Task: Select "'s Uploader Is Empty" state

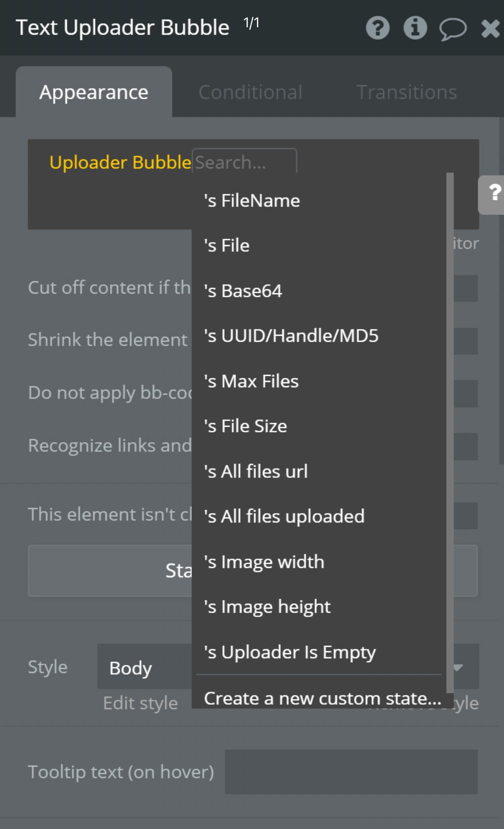Action: click(x=289, y=652)
